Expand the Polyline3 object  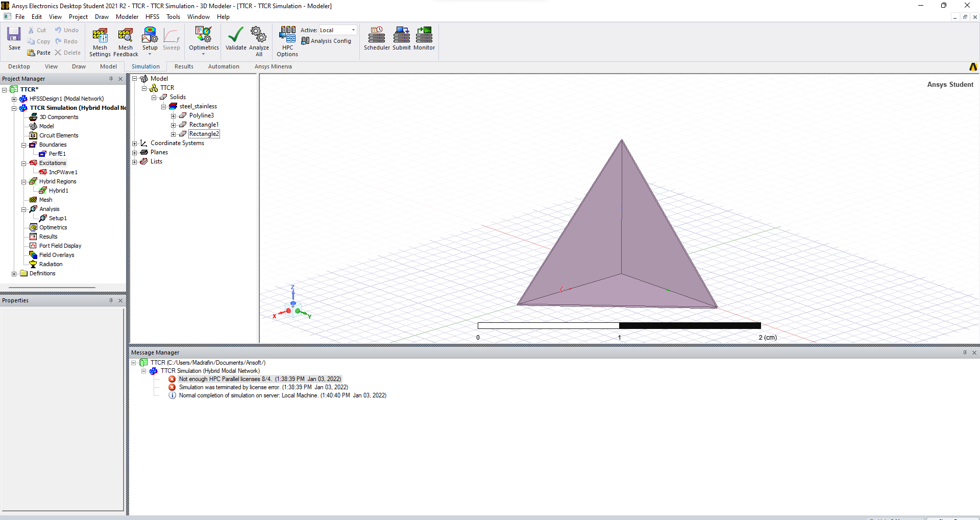click(x=174, y=115)
